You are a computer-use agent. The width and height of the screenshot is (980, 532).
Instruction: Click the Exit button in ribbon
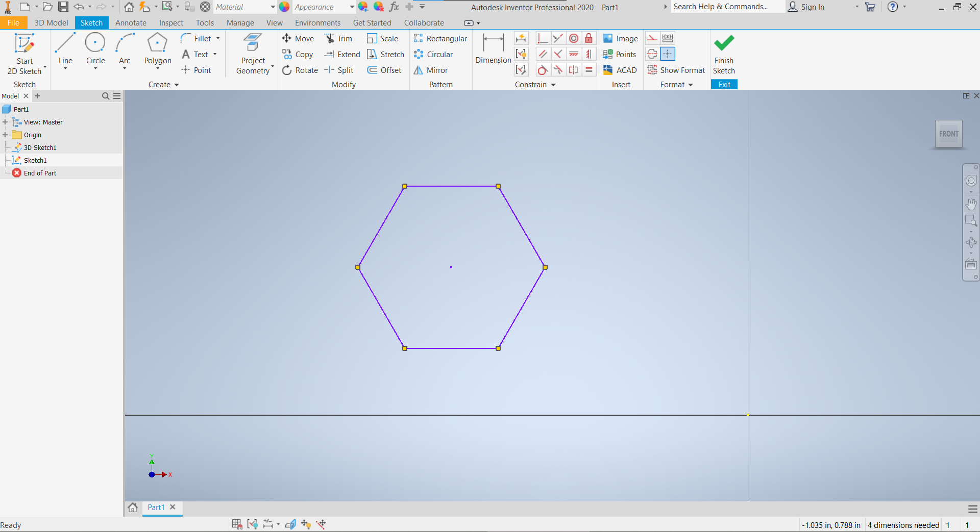click(x=724, y=84)
